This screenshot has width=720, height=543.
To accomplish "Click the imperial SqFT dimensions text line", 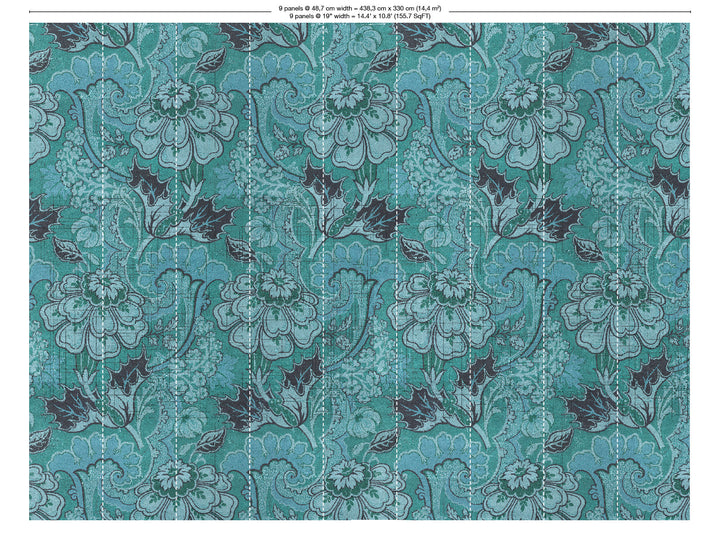I will [x=359, y=16].
